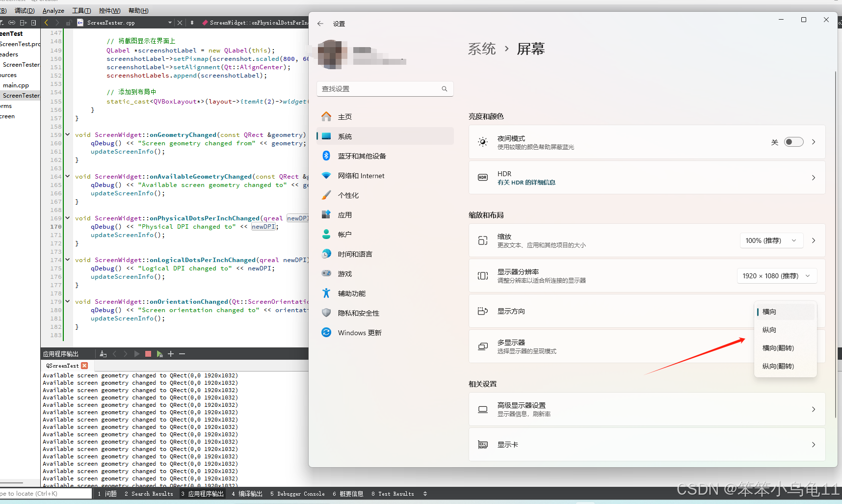Open Windows 更新 via its sidebar icon
The height and width of the screenshot is (504, 842).
[x=326, y=332]
